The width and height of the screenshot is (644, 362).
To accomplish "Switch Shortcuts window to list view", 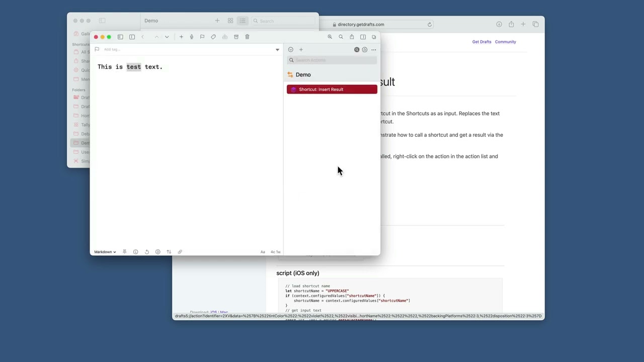I will point(243,21).
